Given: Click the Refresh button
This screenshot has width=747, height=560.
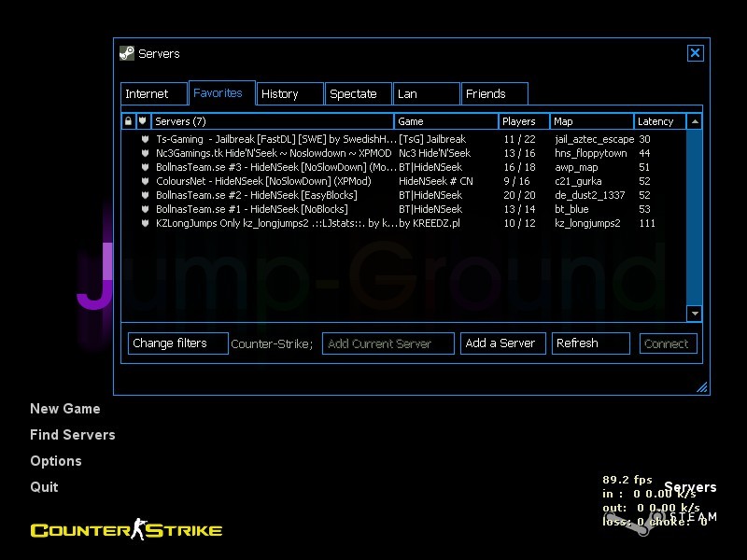Looking at the screenshot, I should [590, 343].
